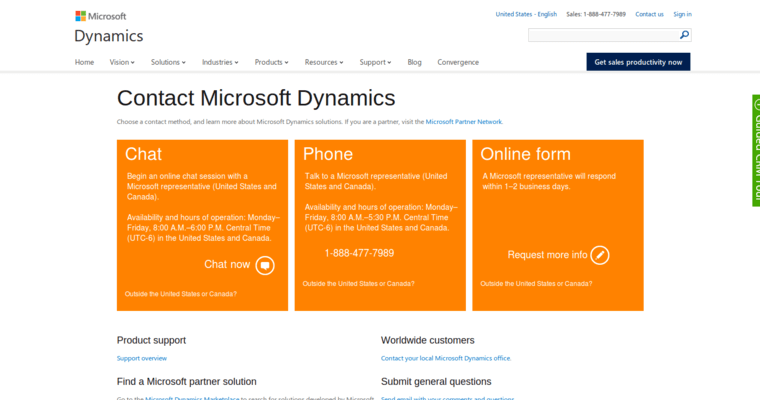Click the Microsoft logo
The width and height of the screenshot is (760, 400).
pyautogui.click(x=100, y=16)
